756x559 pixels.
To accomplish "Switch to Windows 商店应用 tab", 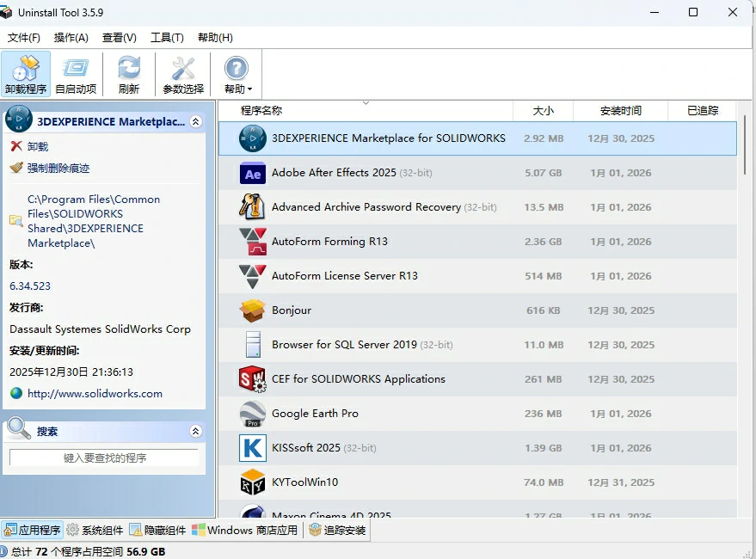I will point(245,531).
